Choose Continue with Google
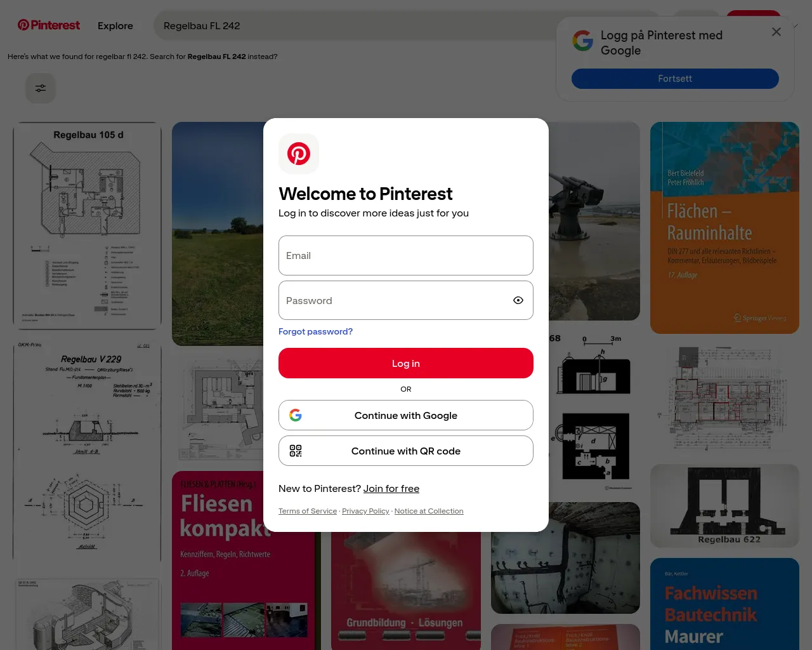 [406, 415]
